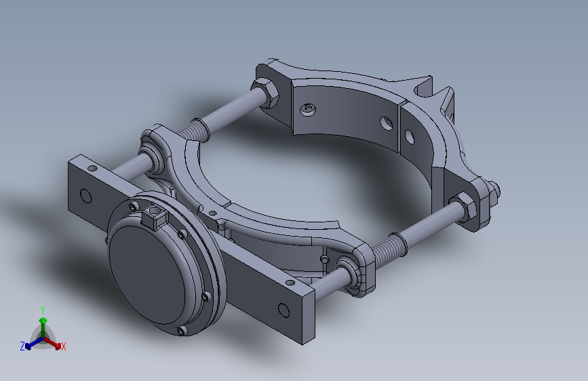
Task: Select the screw head on the clamp's inner face
Action: point(308,109)
